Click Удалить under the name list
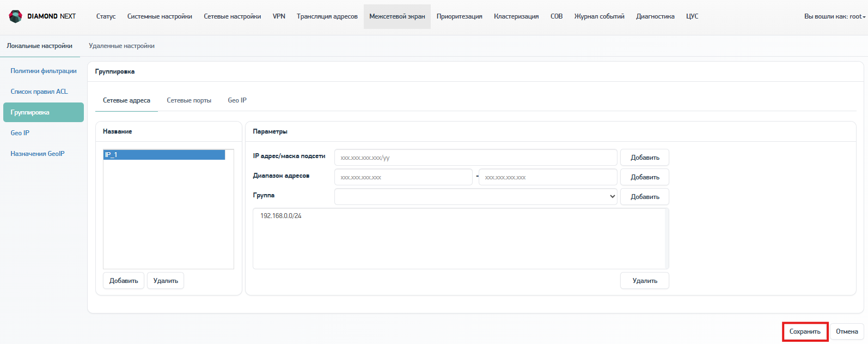 point(166,281)
